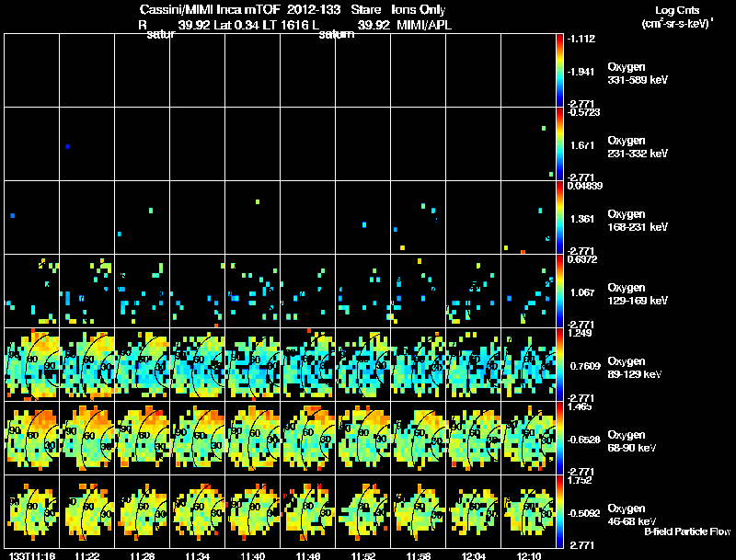Screen dimensions: 736x560
Task: Click the Oxygen 46-68 keV label
Action: 632,515
